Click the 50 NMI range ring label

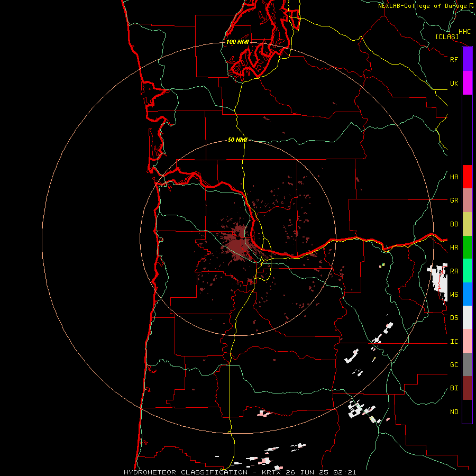point(237,140)
